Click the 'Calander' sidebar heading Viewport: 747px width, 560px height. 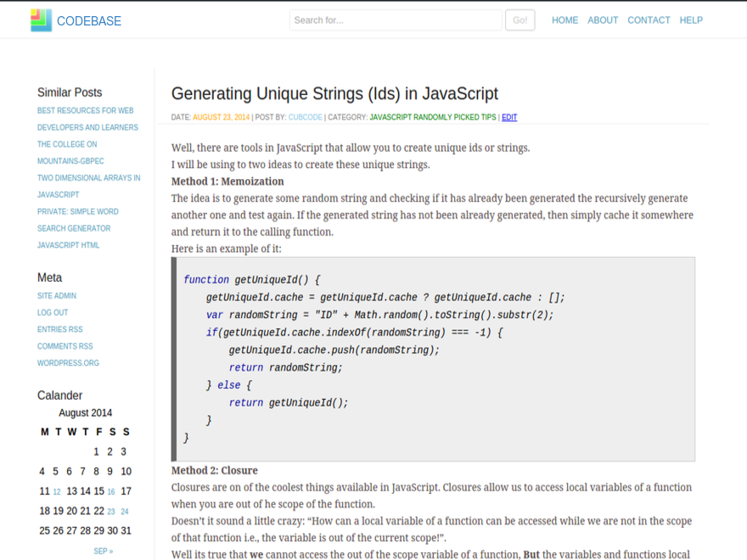59,395
